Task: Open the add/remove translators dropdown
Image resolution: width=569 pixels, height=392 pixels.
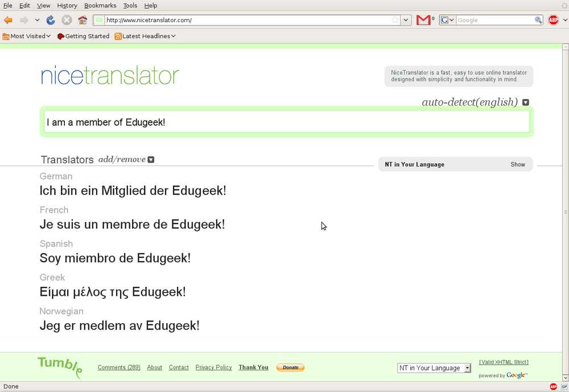Action: click(x=151, y=159)
